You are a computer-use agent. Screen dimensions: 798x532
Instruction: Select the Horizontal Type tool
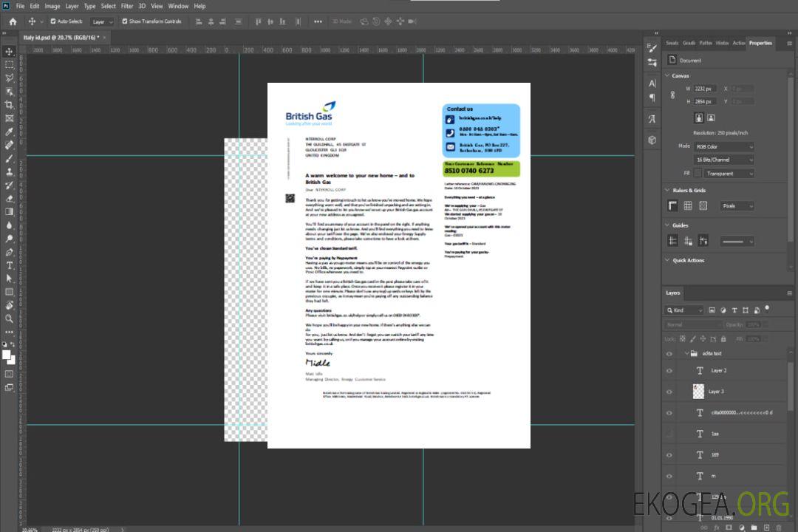[x=10, y=265]
